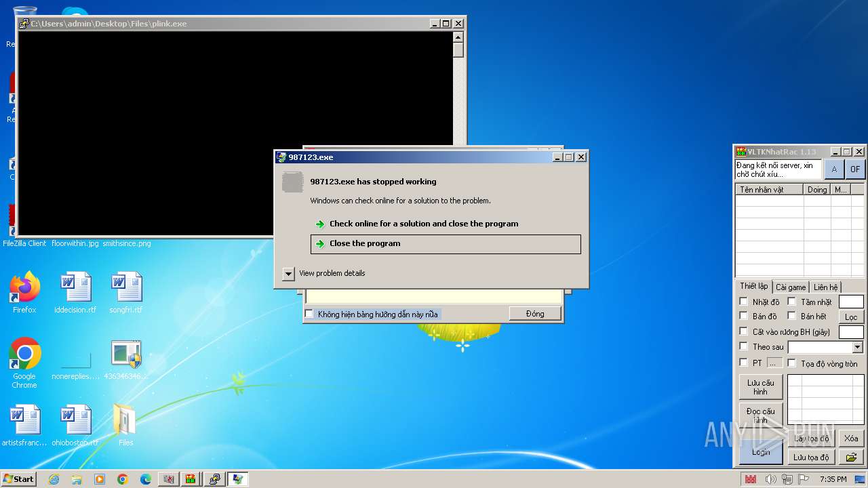Click the Start button
The width and height of the screenshot is (868, 488).
(19, 479)
